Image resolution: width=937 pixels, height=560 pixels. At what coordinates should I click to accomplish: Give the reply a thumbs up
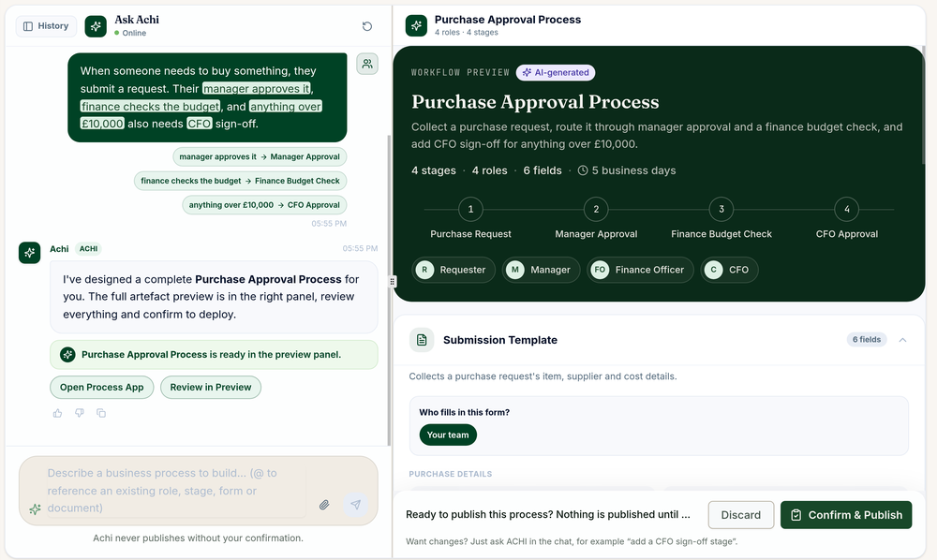coord(57,413)
